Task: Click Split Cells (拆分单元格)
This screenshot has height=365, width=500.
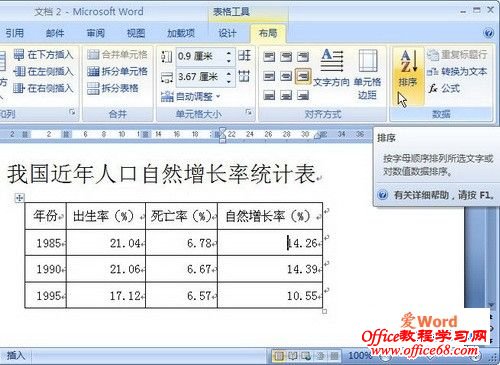Action: pos(117,71)
